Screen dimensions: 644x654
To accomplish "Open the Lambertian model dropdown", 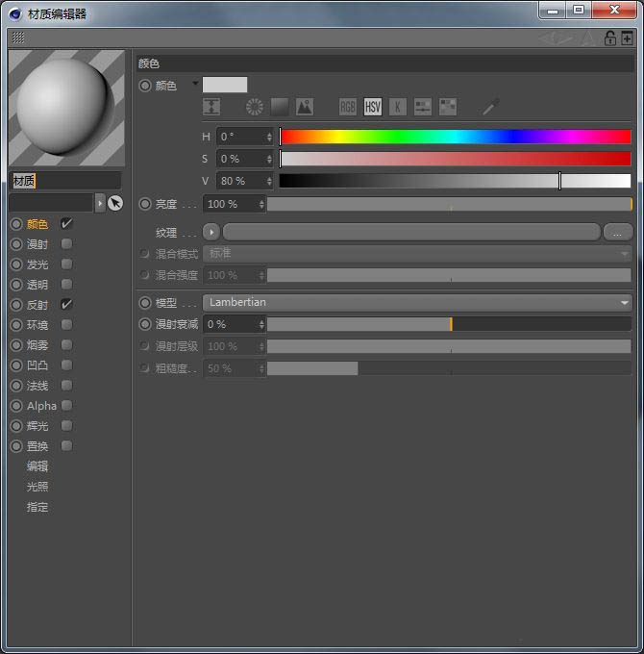I will click(x=417, y=302).
